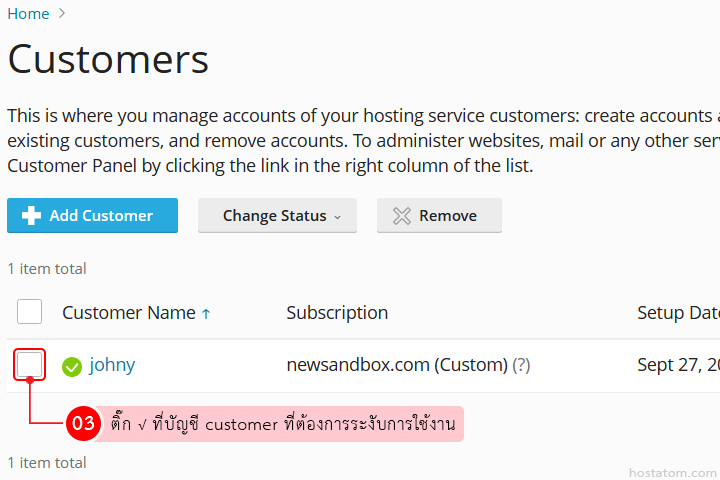This screenshot has width=720, height=480.
Task: Sort by the Setup Date column
Action: tap(678, 313)
